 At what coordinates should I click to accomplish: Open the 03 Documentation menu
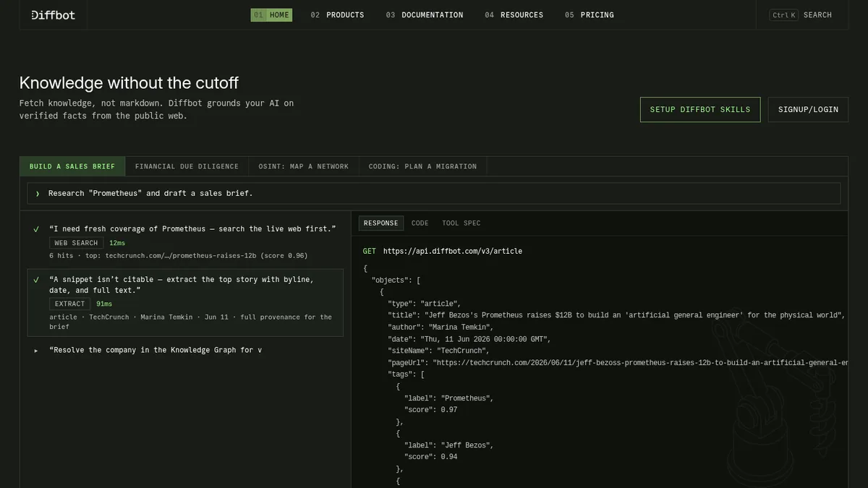click(x=425, y=14)
